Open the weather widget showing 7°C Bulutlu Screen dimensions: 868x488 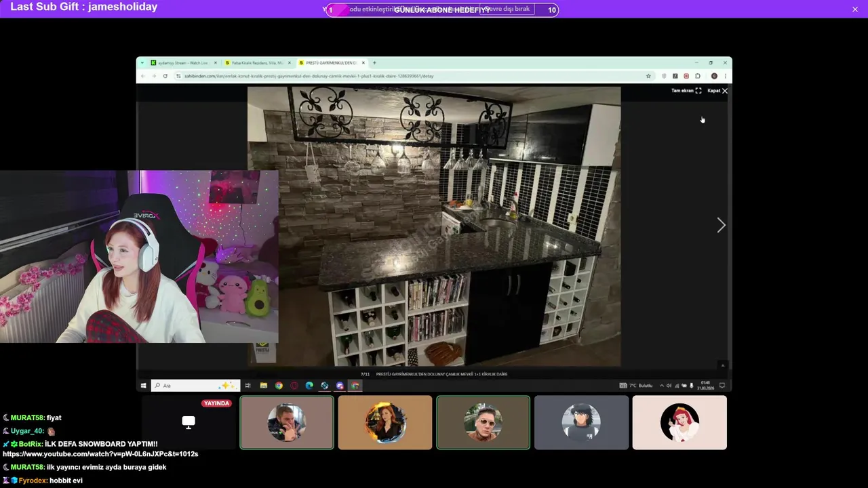[636, 386]
